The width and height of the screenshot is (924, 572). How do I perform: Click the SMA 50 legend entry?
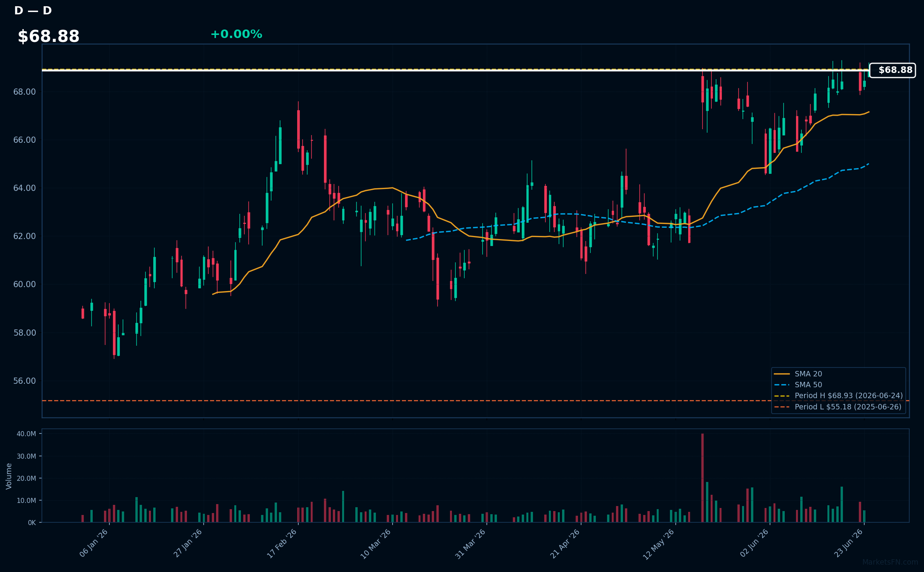coord(808,385)
